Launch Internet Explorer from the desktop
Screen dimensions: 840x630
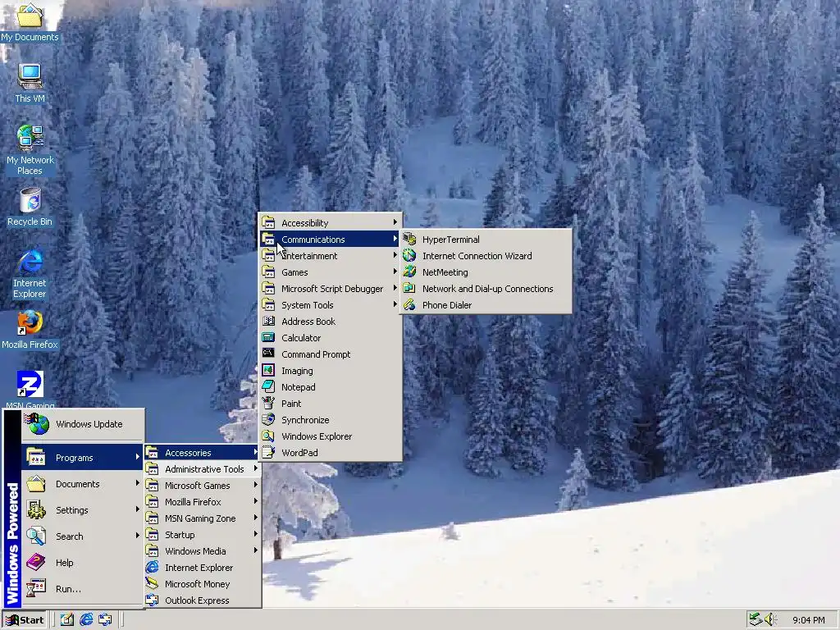30,273
